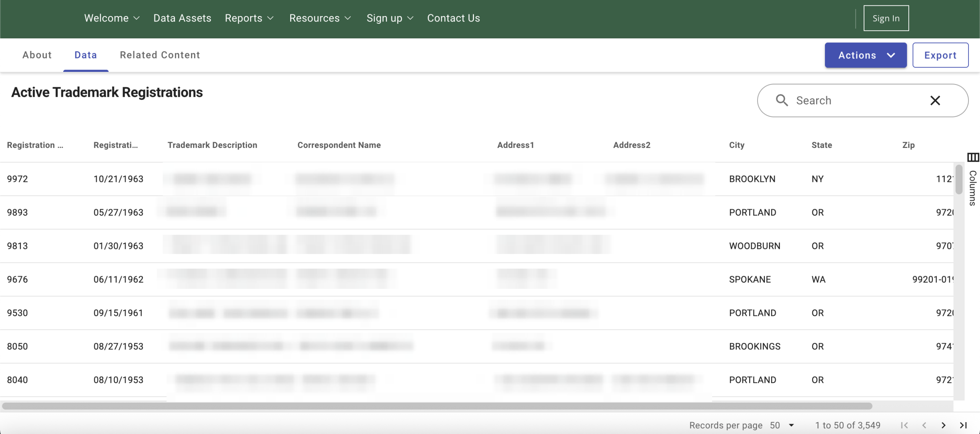
Task: Click date cell 08/27/1953
Action: [118, 346]
